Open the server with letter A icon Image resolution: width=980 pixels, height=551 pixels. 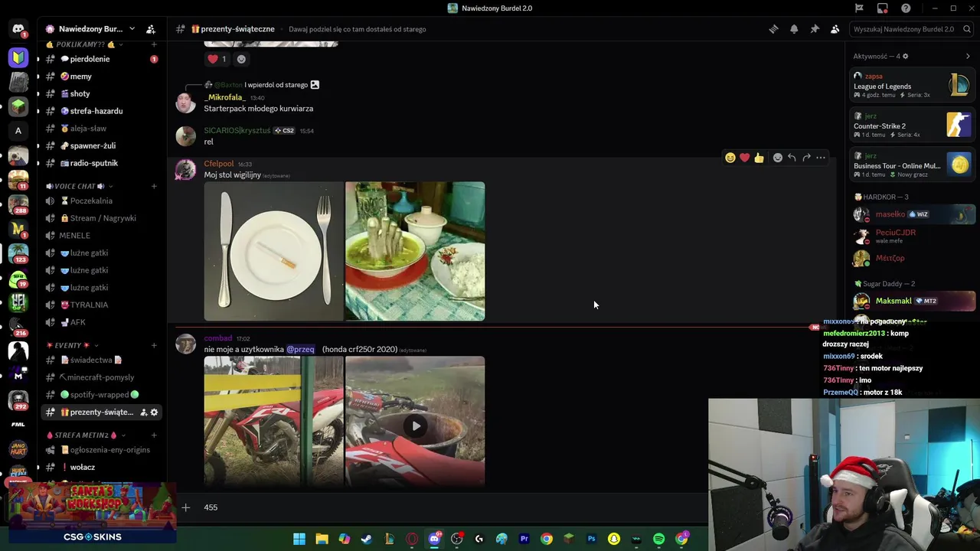[x=18, y=131]
